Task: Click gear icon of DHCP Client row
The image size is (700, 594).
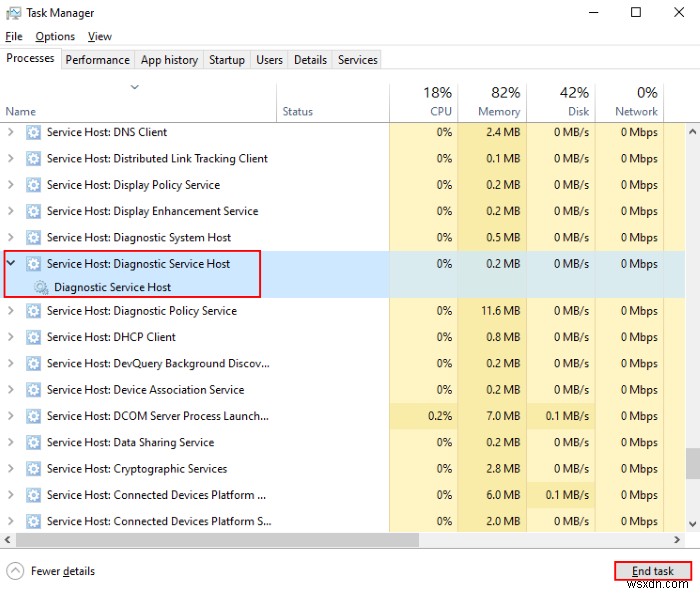Action: point(33,337)
